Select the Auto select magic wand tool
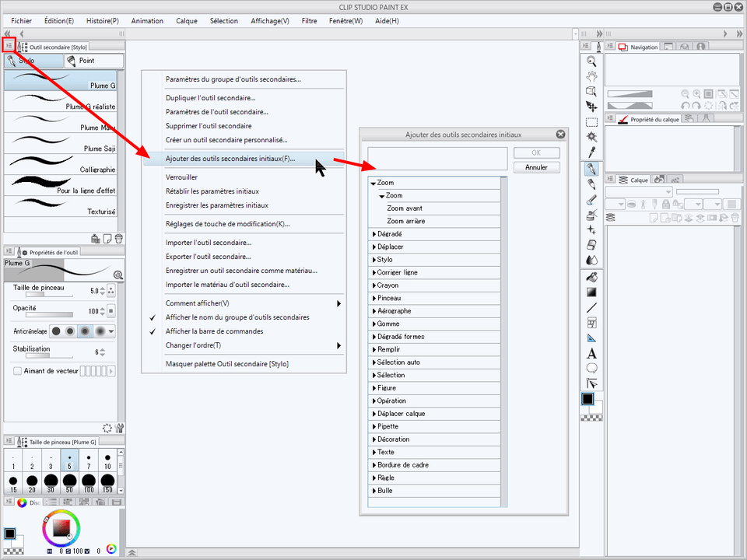 pyautogui.click(x=591, y=137)
